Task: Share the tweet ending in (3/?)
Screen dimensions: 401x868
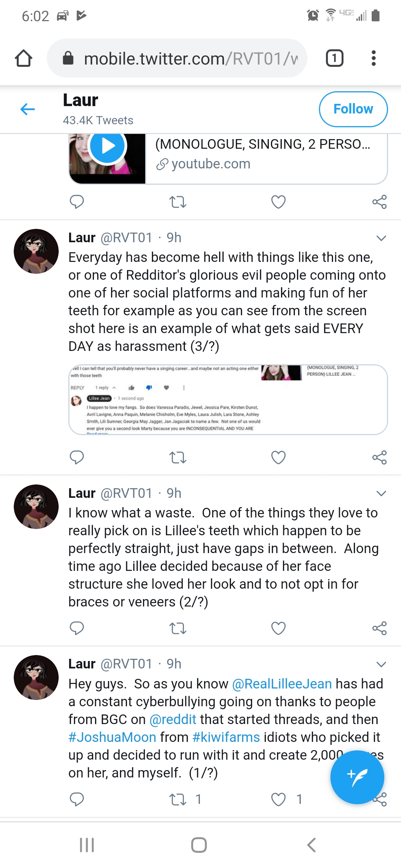Action: 379,457
